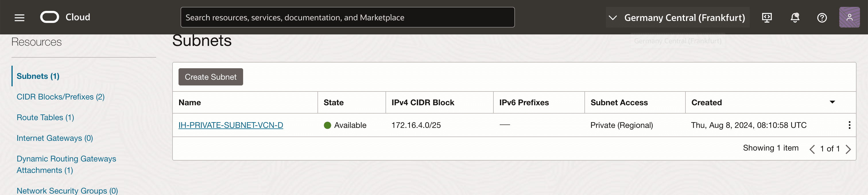868x195 pixels.
Task: Open the help question mark menu
Action: pyautogui.click(x=821, y=17)
